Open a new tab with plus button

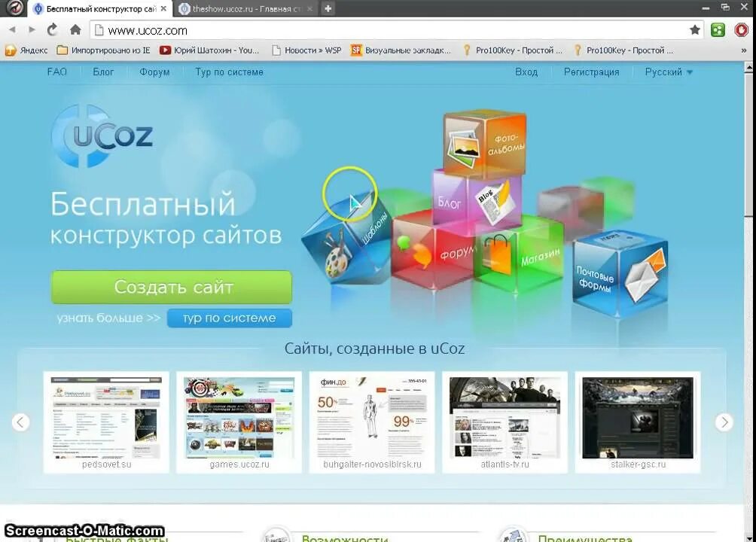(328, 9)
